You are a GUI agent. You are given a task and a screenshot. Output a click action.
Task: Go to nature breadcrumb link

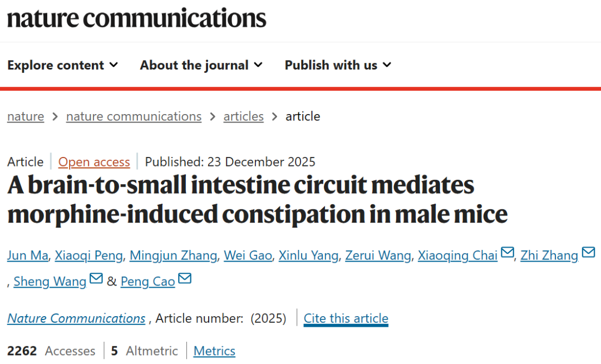[x=26, y=116]
